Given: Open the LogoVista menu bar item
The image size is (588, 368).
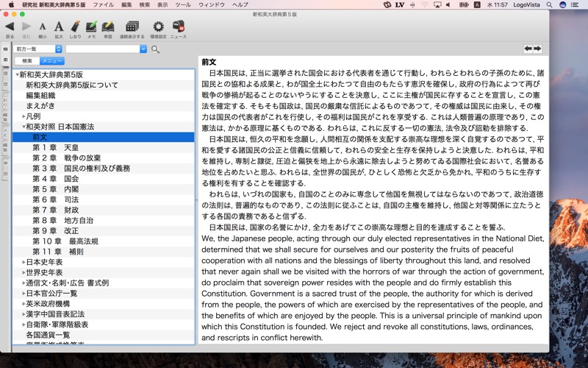Looking at the screenshot, I should (526, 4).
